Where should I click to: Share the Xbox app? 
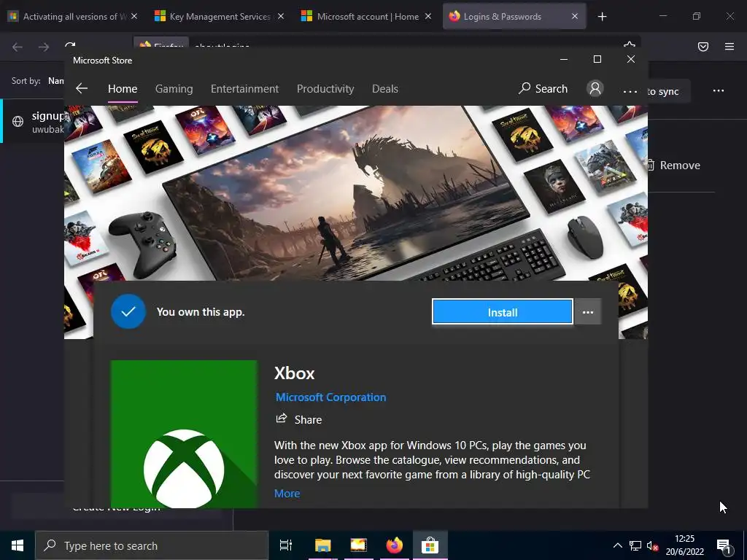pyautogui.click(x=298, y=419)
